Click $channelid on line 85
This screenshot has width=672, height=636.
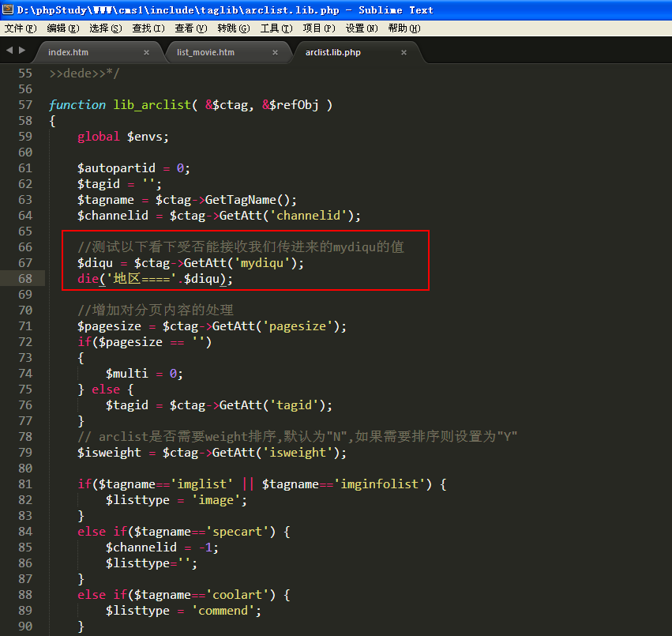pyautogui.click(x=141, y=548)
